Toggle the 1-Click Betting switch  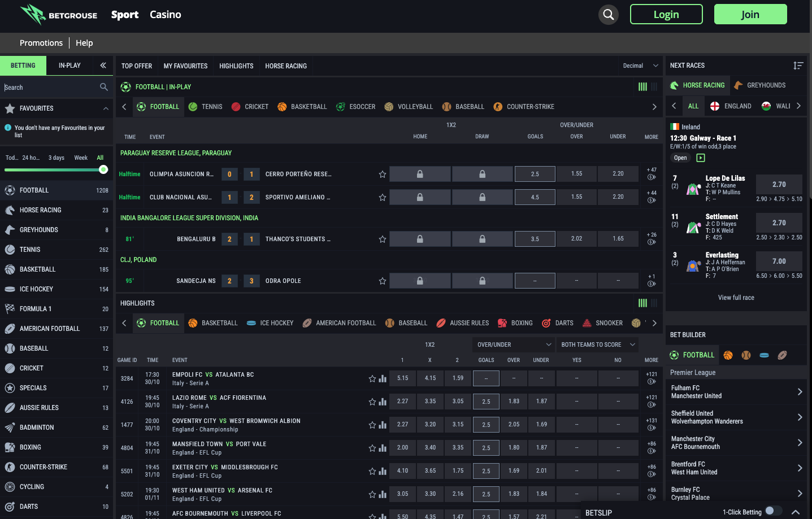coord(773,511)
